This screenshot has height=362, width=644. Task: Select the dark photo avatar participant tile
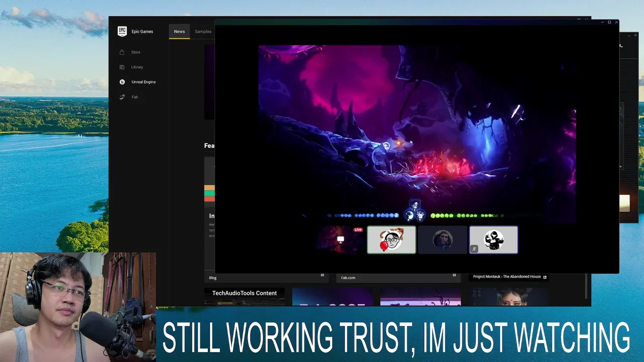coord(443,239)
